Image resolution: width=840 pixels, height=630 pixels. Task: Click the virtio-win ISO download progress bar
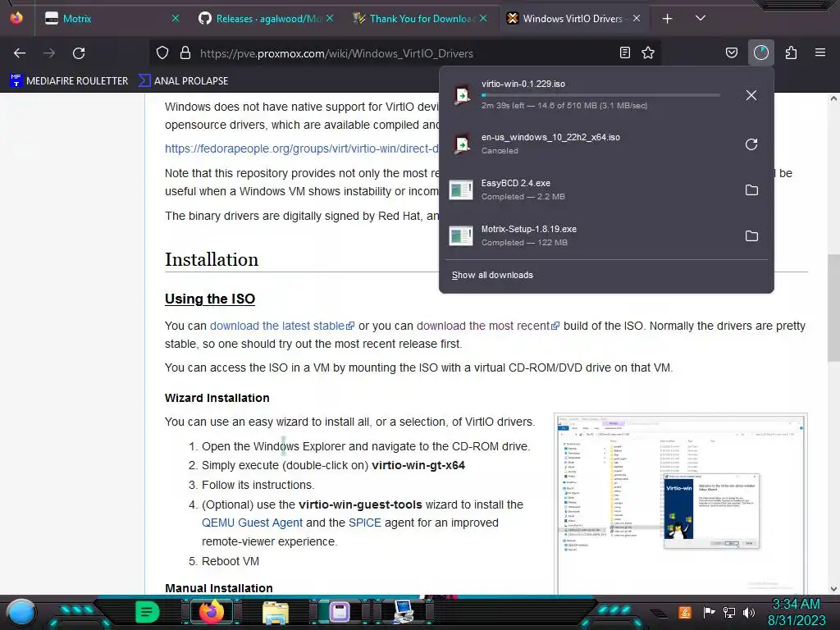click(600, 95)
